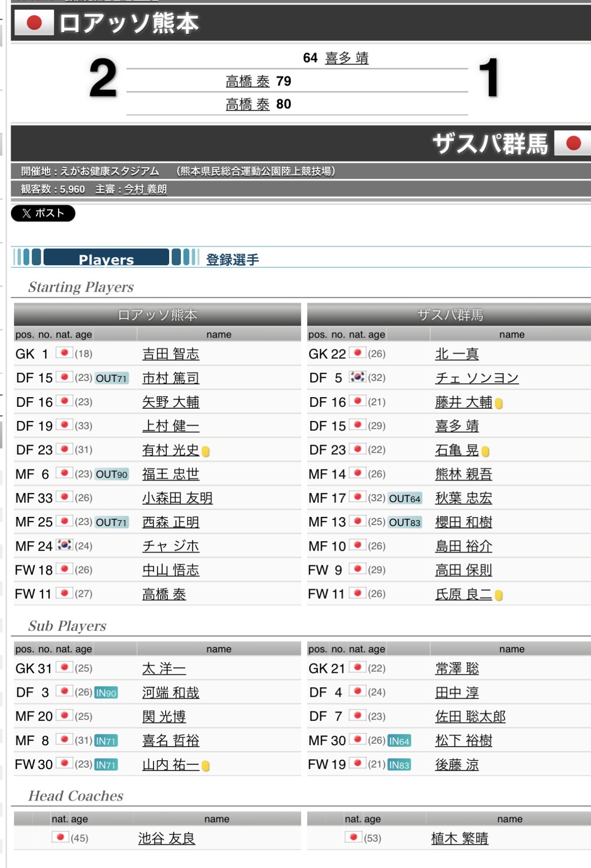Click the yellow card icon beside 有村 光史
The height and width of the screenshot is (868, 591).
tap(206, 451)
